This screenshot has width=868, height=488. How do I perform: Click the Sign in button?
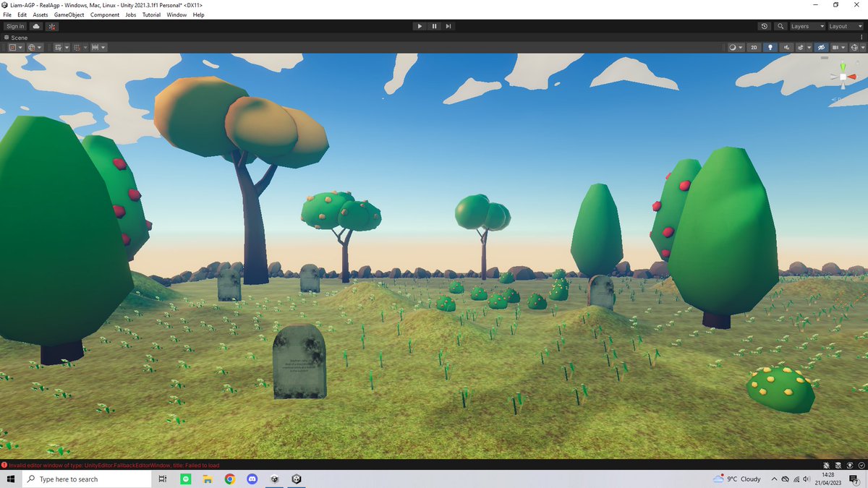coord(15,26)
